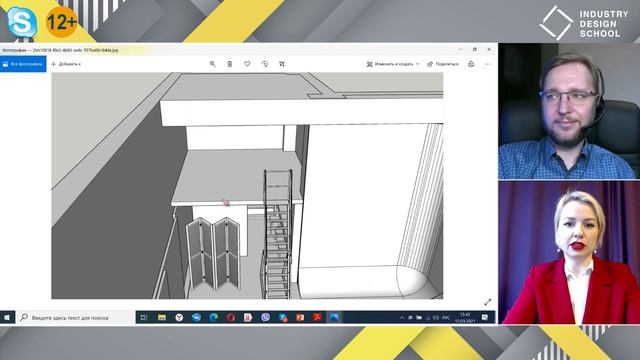Open Edit and create (Изменить и создать) dropdown
This screenshot has width=640, height=360.
(393, 64)
